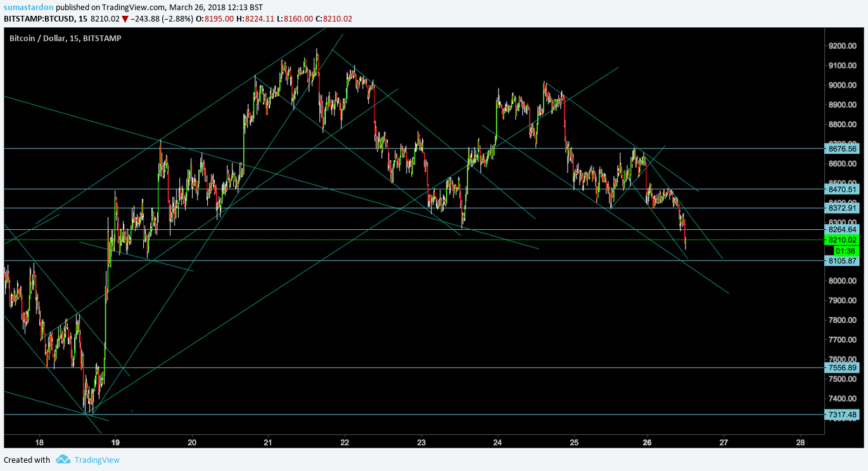868x471 pixels.
Task: Click the green 8210.02 current price label
Action: tap(842, 240)
